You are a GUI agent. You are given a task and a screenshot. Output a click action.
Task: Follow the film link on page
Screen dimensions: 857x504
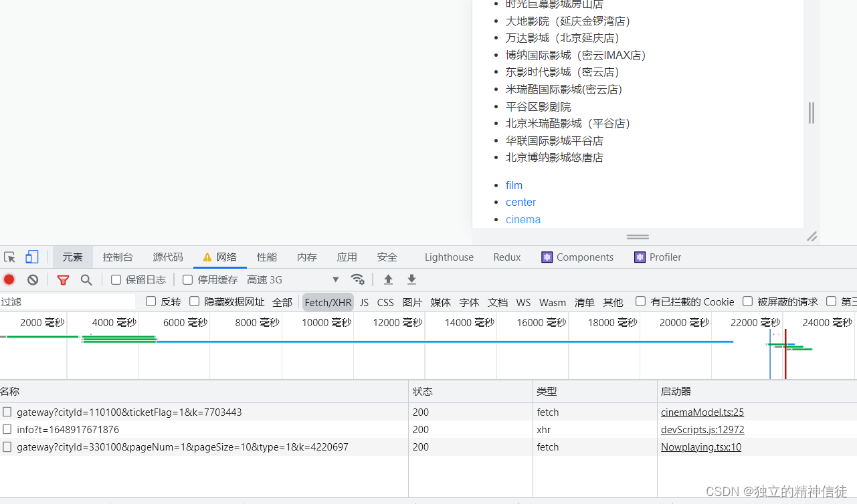[514, 185]
